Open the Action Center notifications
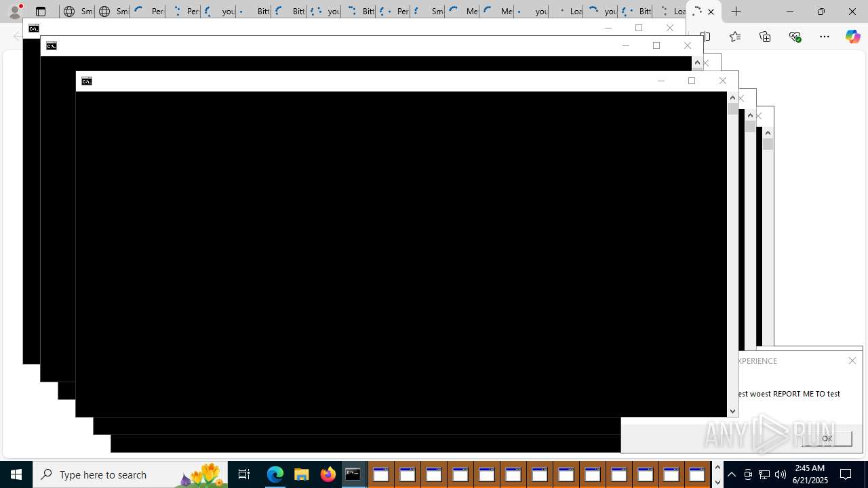Image resolution: width=868 pixels, height=488 pixels. coord(846,474)
